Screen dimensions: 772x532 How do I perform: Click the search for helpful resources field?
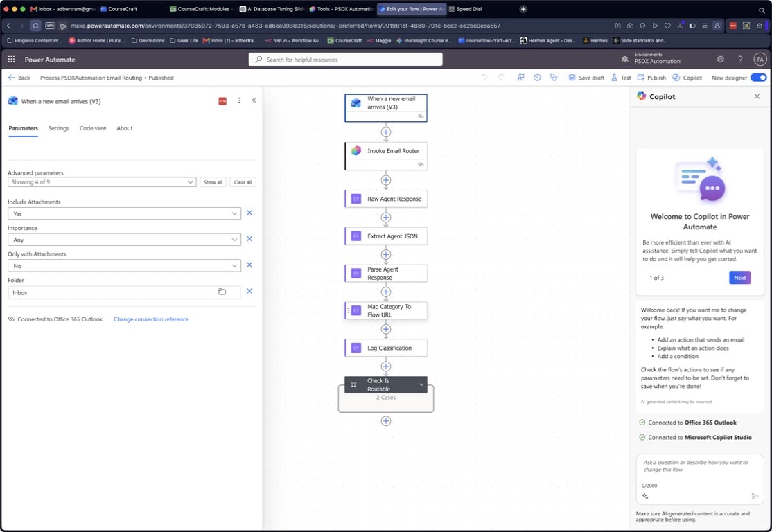[346, 60]
